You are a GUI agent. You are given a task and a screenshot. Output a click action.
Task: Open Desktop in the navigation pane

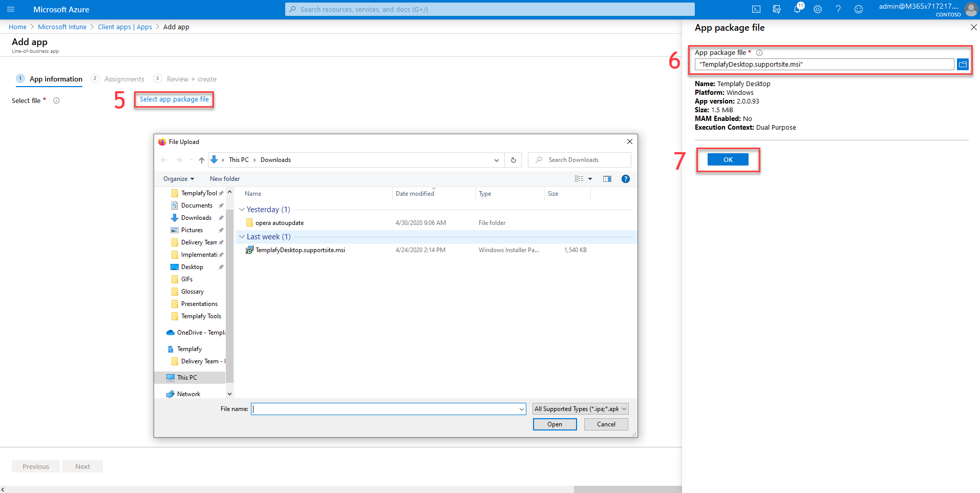192,267
